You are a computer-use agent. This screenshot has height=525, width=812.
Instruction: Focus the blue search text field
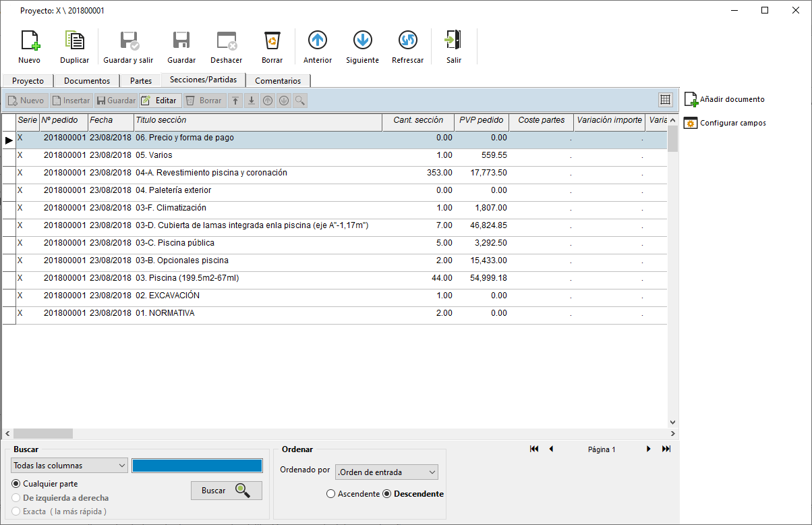tap(197, 466)
